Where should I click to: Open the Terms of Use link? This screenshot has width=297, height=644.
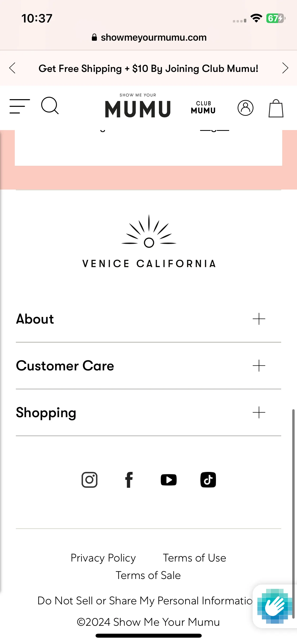point(195,558)
